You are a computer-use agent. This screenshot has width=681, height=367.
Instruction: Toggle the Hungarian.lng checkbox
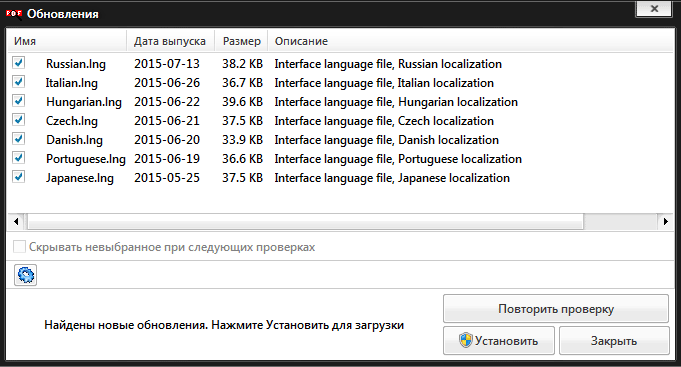[x=19, y=101]
